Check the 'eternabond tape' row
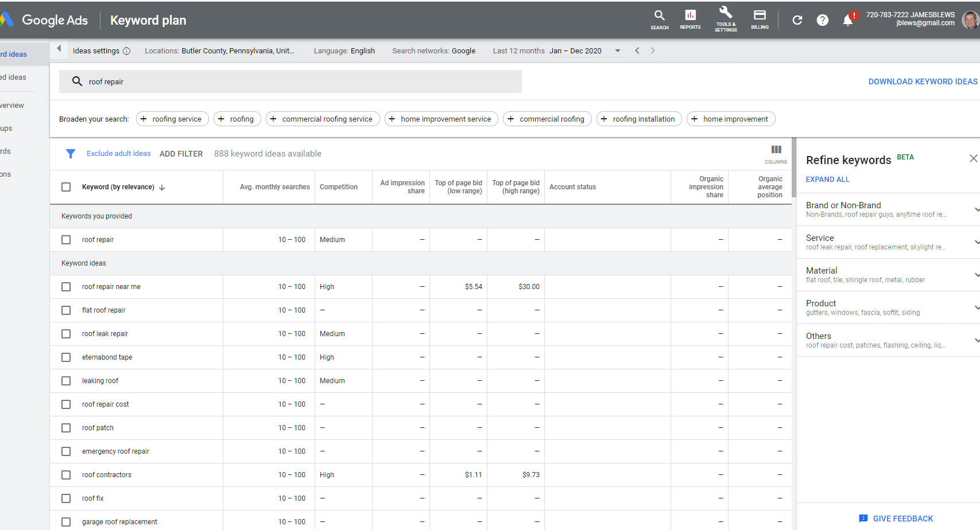Image resolution: width=980 pixels, height=530 pixels. [66, 357]
